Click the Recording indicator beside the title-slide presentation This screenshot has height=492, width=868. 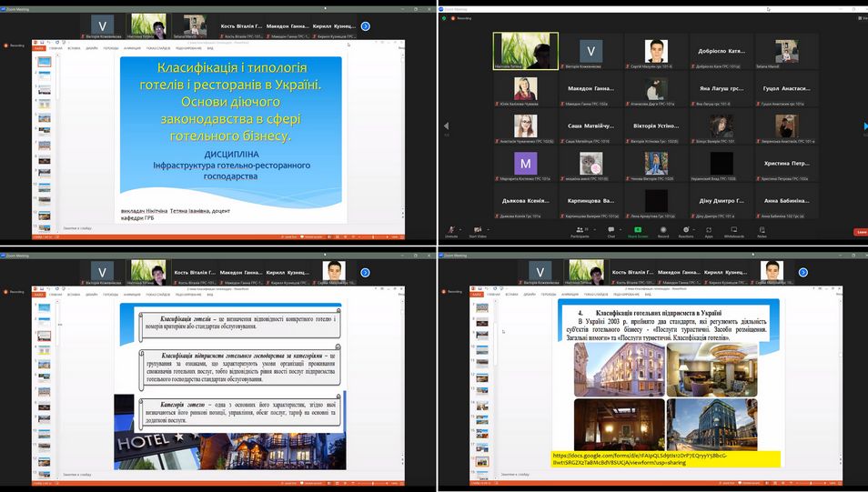click(15, 45)
